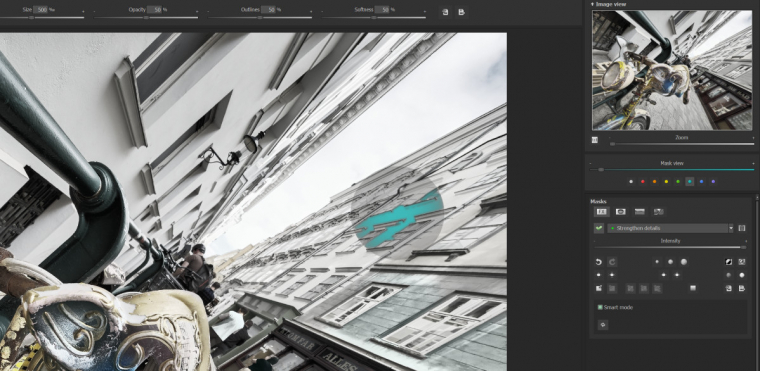Select the ellipse mask icon under Masks
The height and width of the screenshot is (371, 760).
[x=620, y=211]
